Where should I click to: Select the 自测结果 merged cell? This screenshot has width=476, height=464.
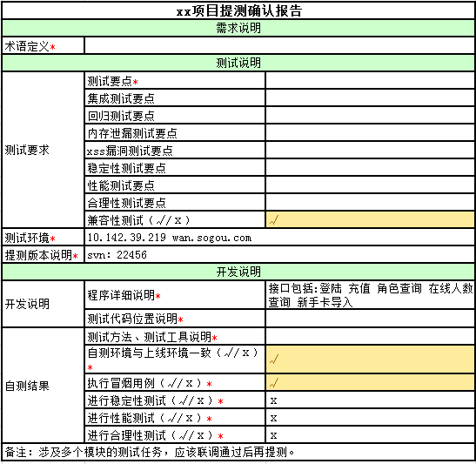(x=44, y=385)
